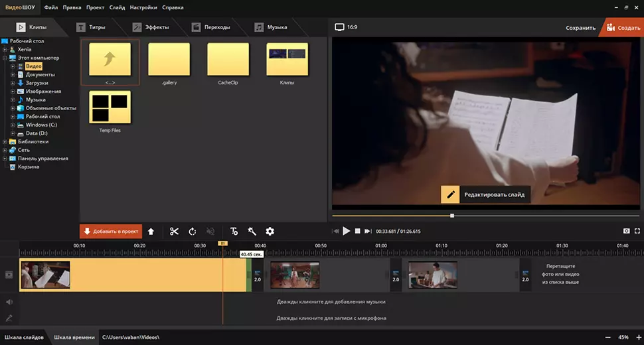The image size is (644, 345).
Task: Click the Добавить в проект button
Action: (111, 232)
